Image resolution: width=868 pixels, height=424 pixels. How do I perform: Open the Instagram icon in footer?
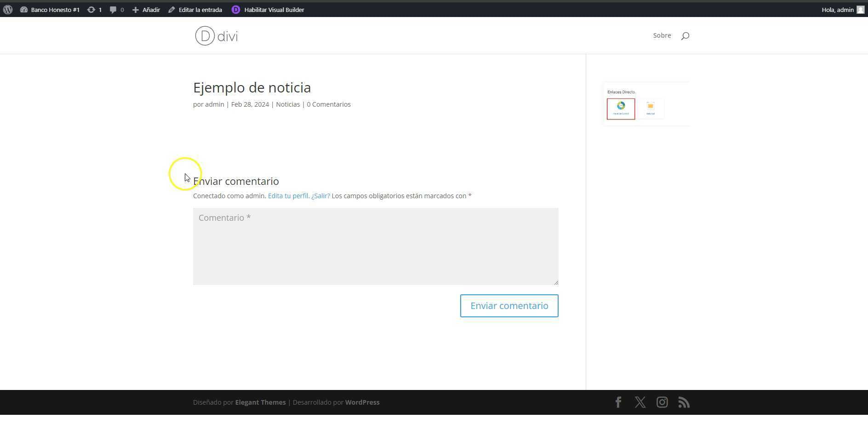(x=662, y=402)
